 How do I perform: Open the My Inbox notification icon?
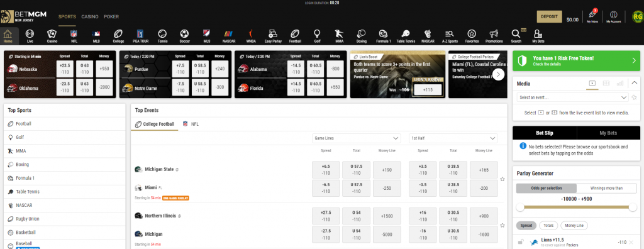coord(592,16)
